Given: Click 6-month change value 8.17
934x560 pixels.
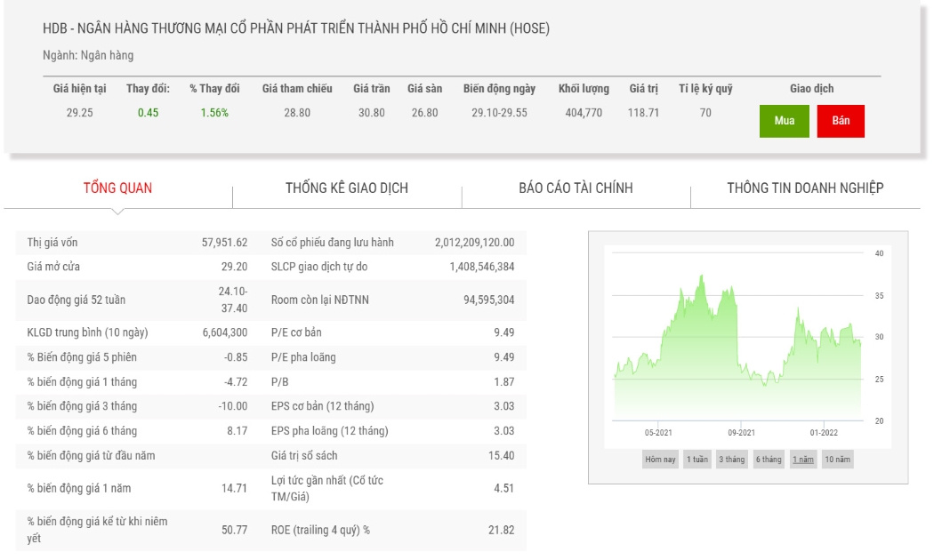Looking at the screenshot, I should [x=238, y=431].
